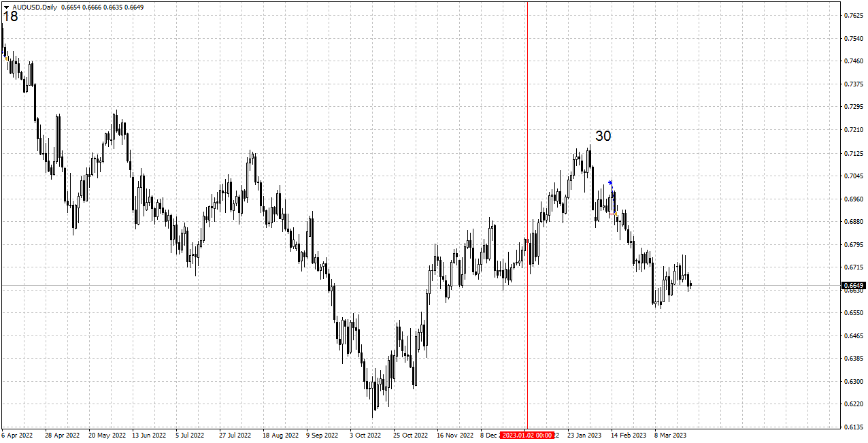Image resolution: width=868 pixels, height=443 pixels.
Task: Click the 0.7125 price scale label
Action: pyautogui.click(x=853, y=153)
